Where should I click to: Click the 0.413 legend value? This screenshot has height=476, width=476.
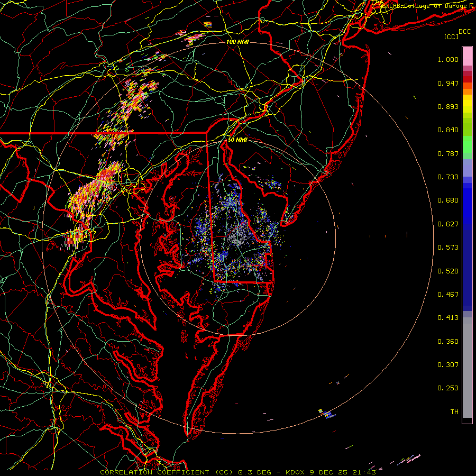448,318
